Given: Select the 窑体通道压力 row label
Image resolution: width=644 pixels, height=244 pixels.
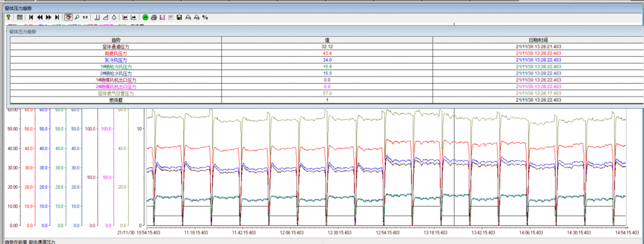Looking at the screenshot, I should [116, 47].
